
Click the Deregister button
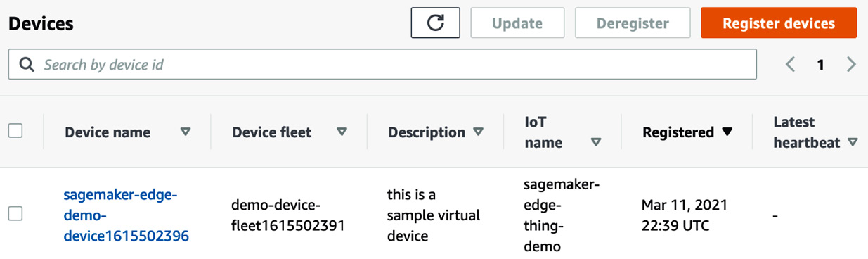tap(633, 23)
